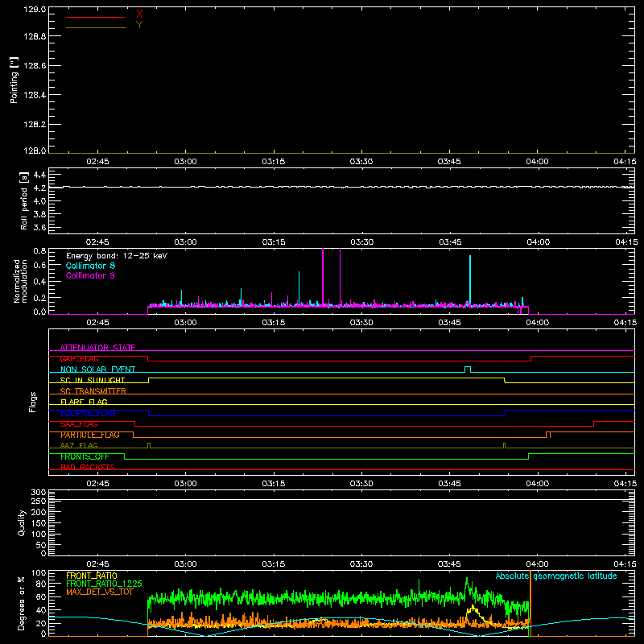Click the 4.4 tick label on Roll period axis
Screen dimensions: 644x644
[x=39, y=175]
